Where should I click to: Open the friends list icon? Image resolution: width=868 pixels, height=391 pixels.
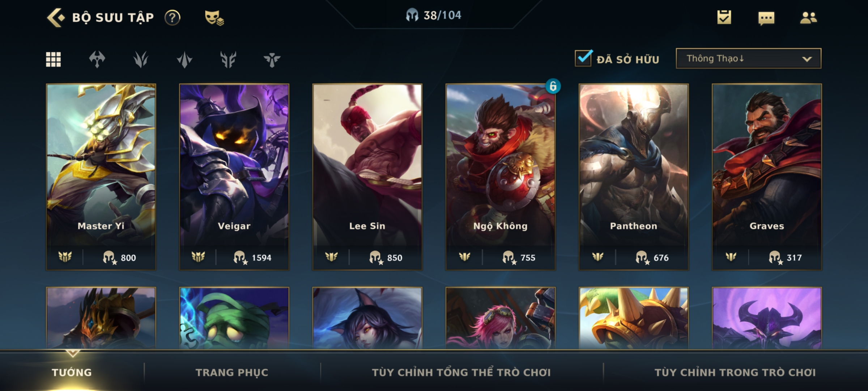[808, 18]
